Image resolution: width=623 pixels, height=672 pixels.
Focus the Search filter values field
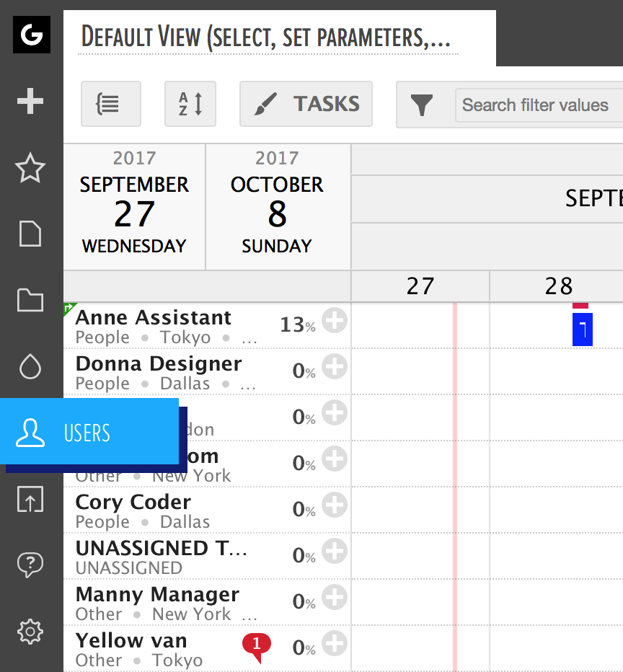(539, 105)
